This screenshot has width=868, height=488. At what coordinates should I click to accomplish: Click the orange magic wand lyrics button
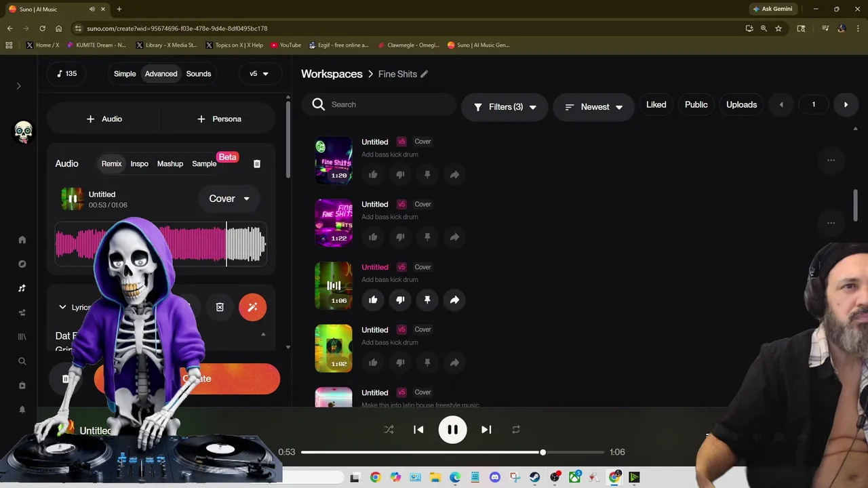252,307
